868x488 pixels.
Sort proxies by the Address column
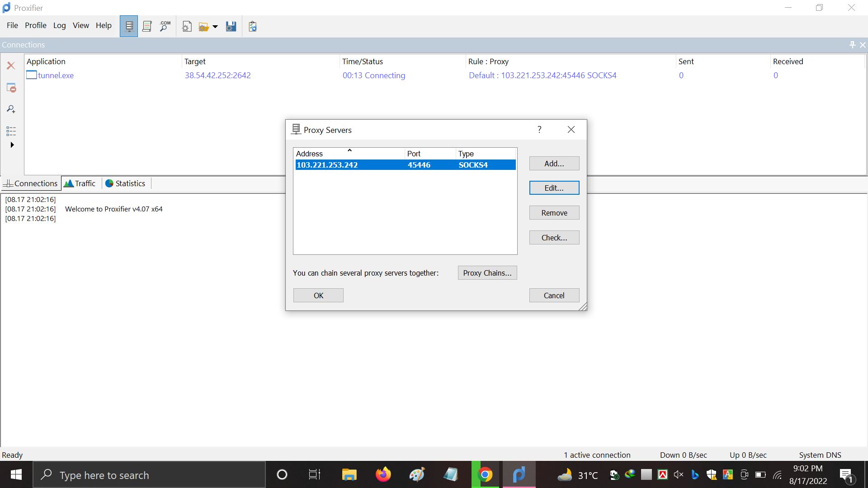click(x=349, y=153)
